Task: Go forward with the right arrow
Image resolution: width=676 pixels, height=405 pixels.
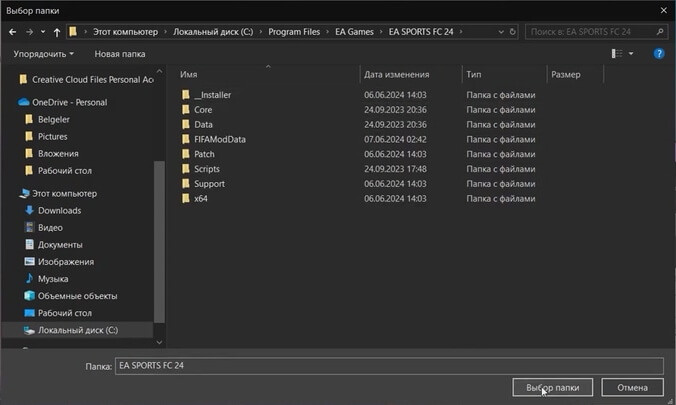Action: point(29,32)
